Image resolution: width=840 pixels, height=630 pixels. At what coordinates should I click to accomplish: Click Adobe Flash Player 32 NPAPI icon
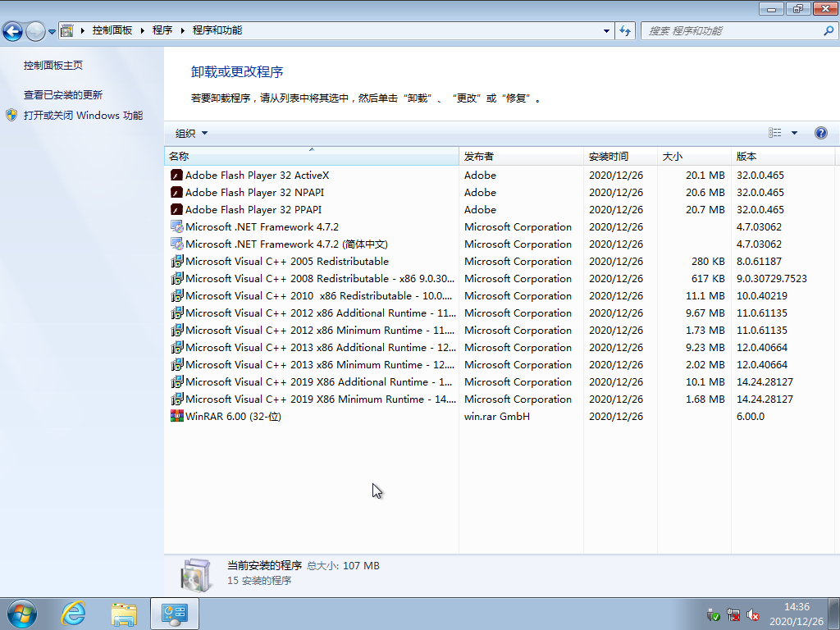177,192
